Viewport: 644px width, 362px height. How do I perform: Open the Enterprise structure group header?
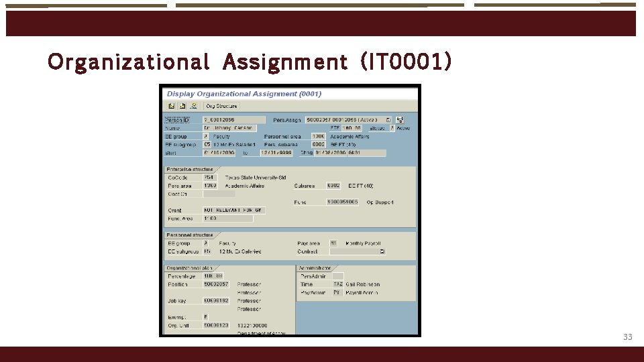pos(190,169)
